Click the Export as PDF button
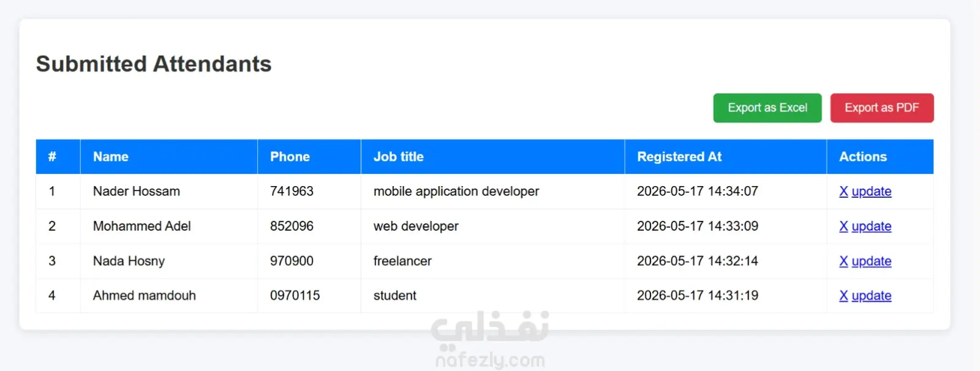Screen dimensions: 980x371 pyautogui.click(x=881, y=108)
